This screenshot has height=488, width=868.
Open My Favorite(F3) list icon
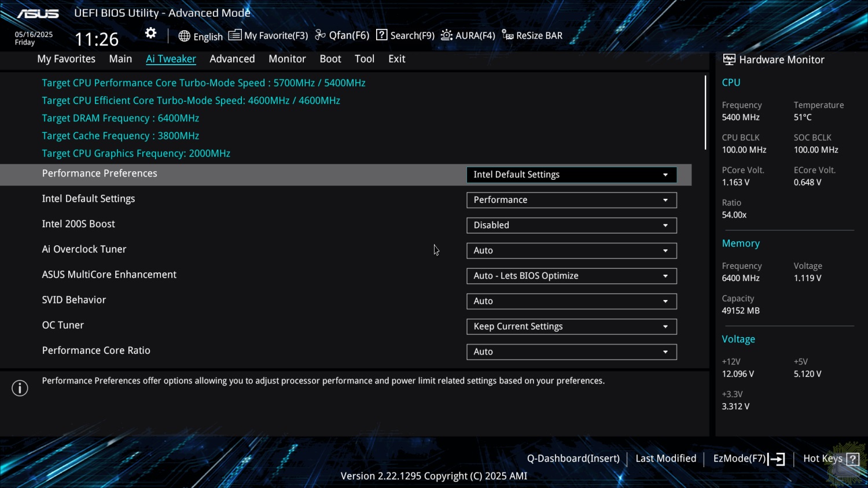click(234, 35)
